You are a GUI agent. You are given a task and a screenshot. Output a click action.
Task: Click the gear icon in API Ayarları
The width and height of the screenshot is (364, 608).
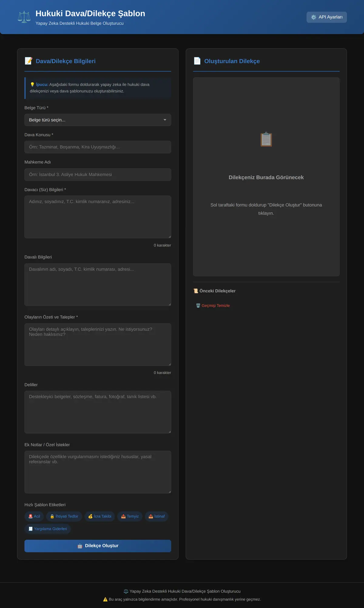314,17
